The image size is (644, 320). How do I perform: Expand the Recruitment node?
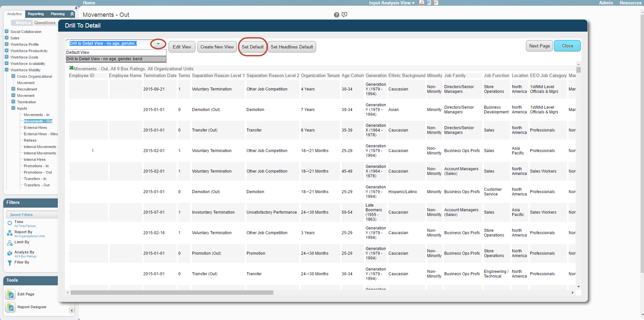coord(13,89)
